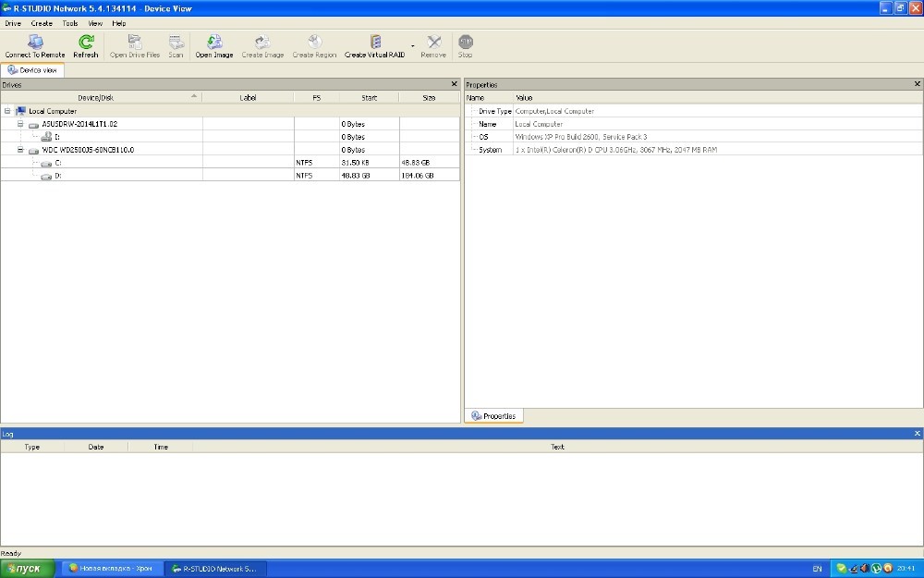This screenshot has height=578, width=924.
Task: Click the D: volume icon under WDC WD2500JS
Action: 46,176
